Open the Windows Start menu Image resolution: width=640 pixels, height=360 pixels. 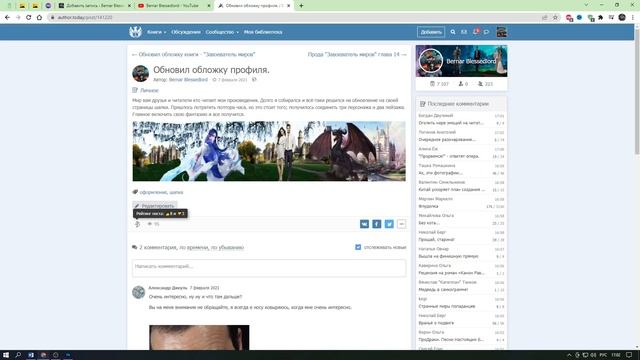(6, 355)
